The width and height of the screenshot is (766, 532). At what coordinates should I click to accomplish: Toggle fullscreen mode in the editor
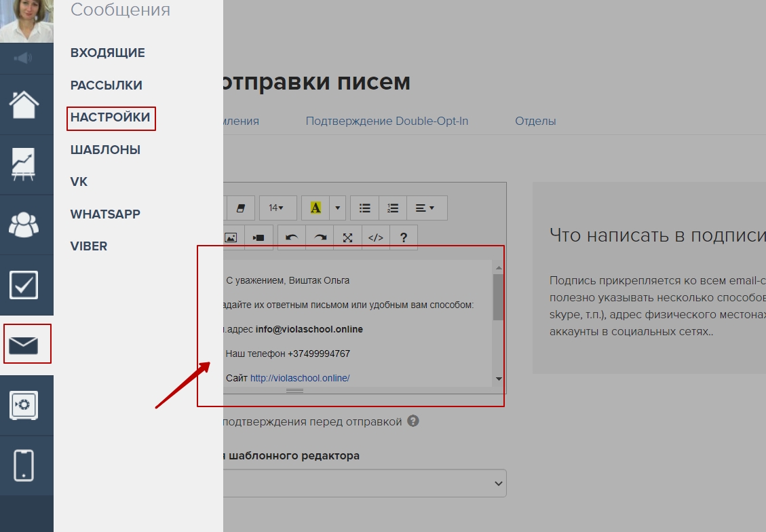pyautogui.click(x=348, y=237)
